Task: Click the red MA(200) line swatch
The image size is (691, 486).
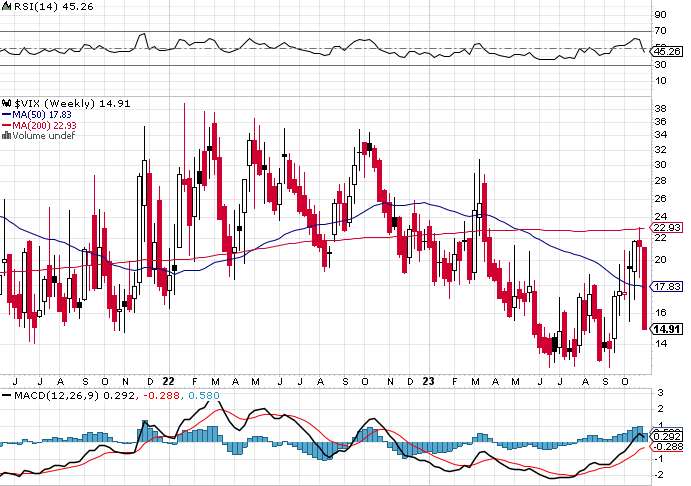Action: coord(7,126)
